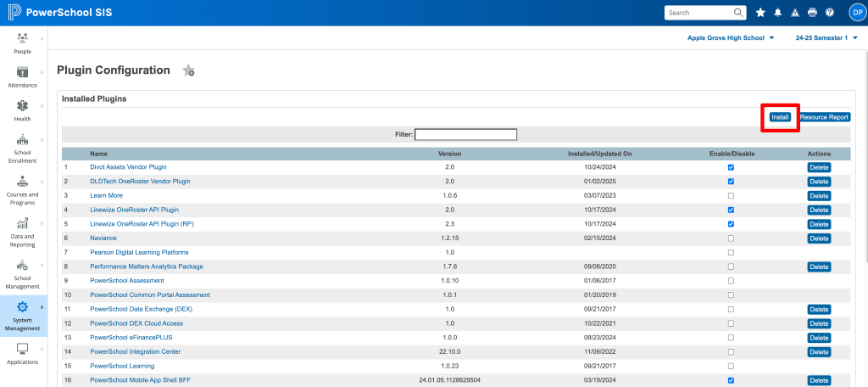
Task: Delete the Divot Assets Vendor Plugin
Action: (819, 167)
